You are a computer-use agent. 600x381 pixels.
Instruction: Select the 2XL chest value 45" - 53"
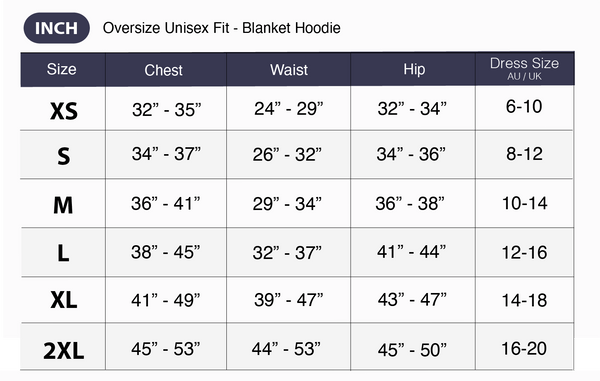pos(166,349)
